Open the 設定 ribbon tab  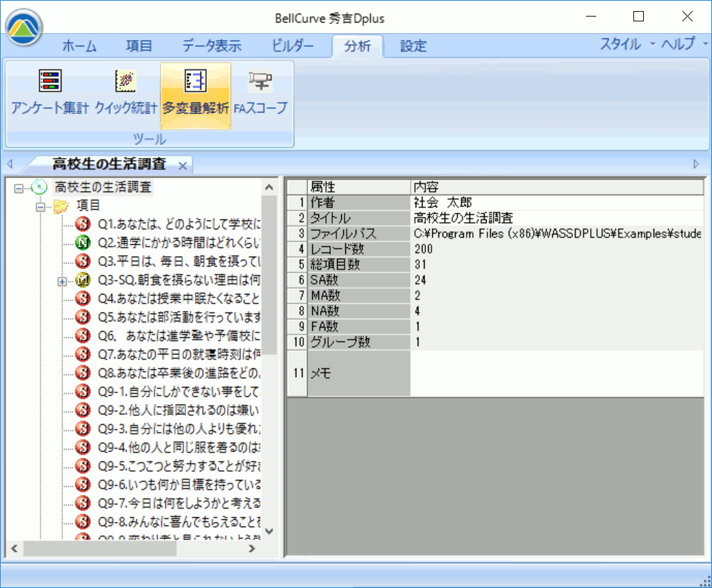(x=413, y=46)
